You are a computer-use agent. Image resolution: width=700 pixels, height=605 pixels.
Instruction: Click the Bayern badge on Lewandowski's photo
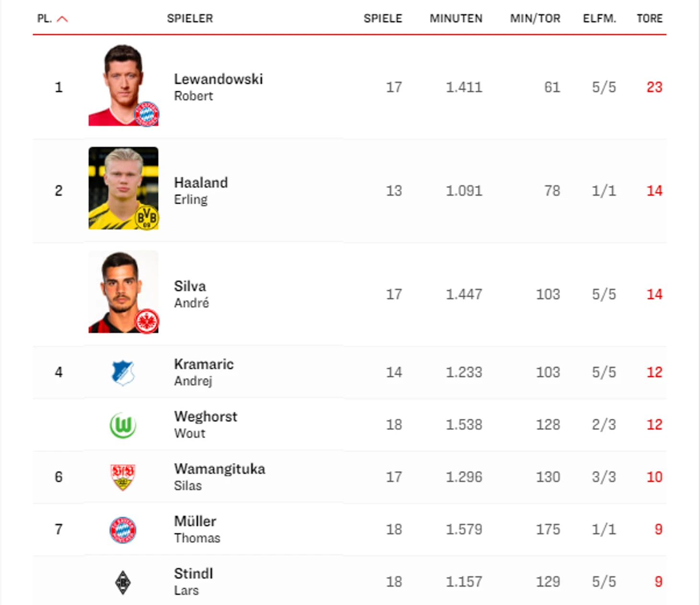point(146,114)
